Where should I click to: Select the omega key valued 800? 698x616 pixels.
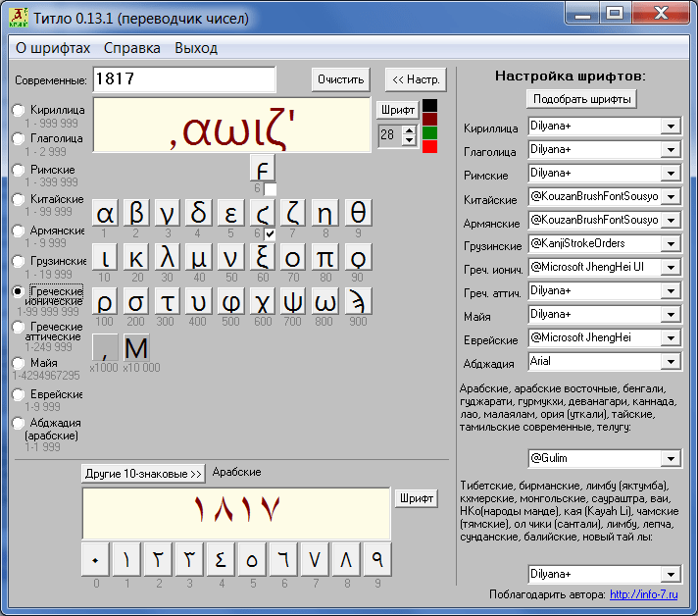324,301
